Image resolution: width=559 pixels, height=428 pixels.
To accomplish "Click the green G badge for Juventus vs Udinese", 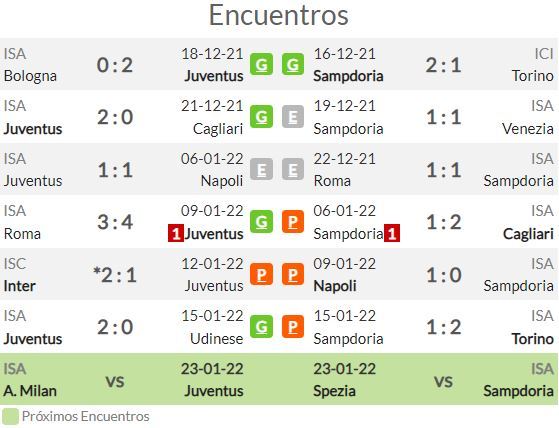I will 261,326.
